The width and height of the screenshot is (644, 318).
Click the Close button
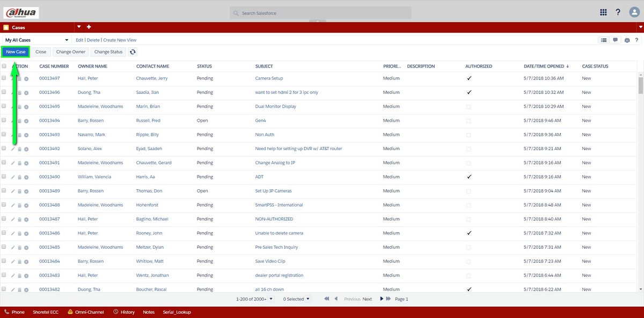coord(41,52)
